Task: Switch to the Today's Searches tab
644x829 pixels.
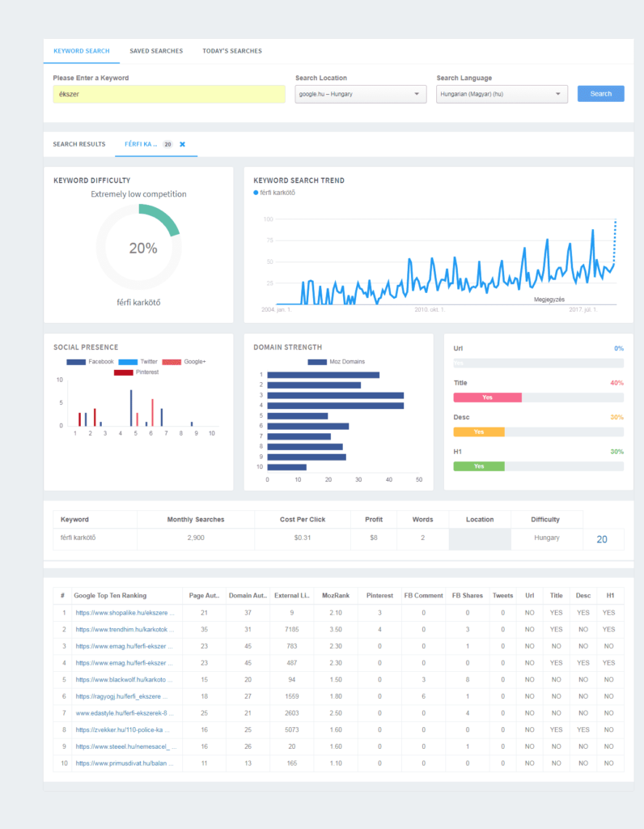Action: [232, 51]
